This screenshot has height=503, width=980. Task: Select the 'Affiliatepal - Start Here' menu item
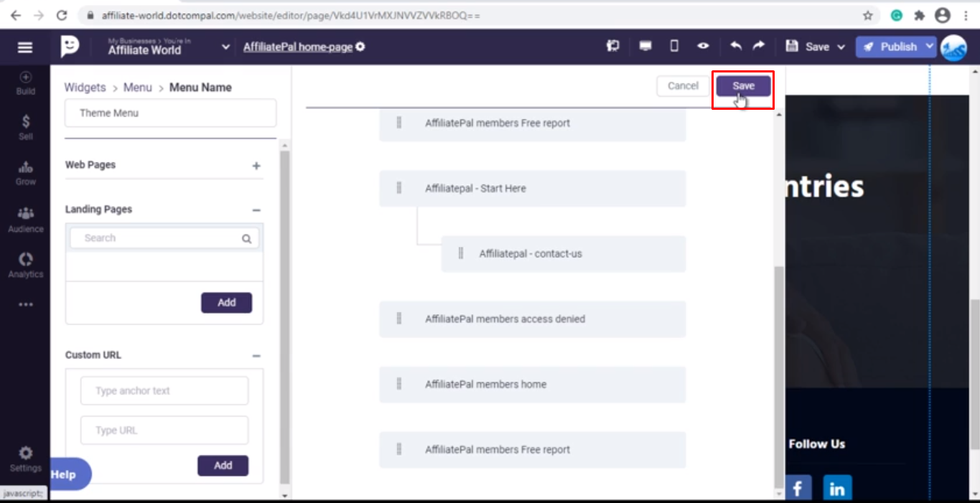coord(533,189)
